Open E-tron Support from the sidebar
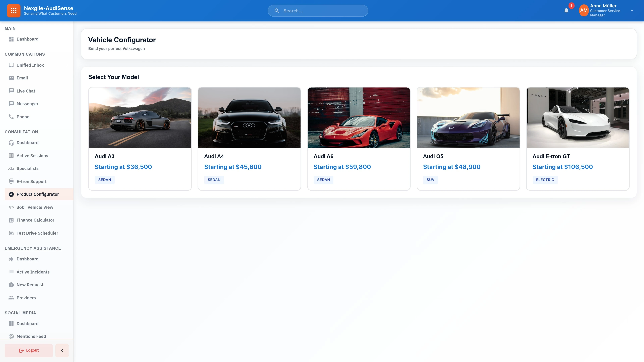 click(31, 181)
